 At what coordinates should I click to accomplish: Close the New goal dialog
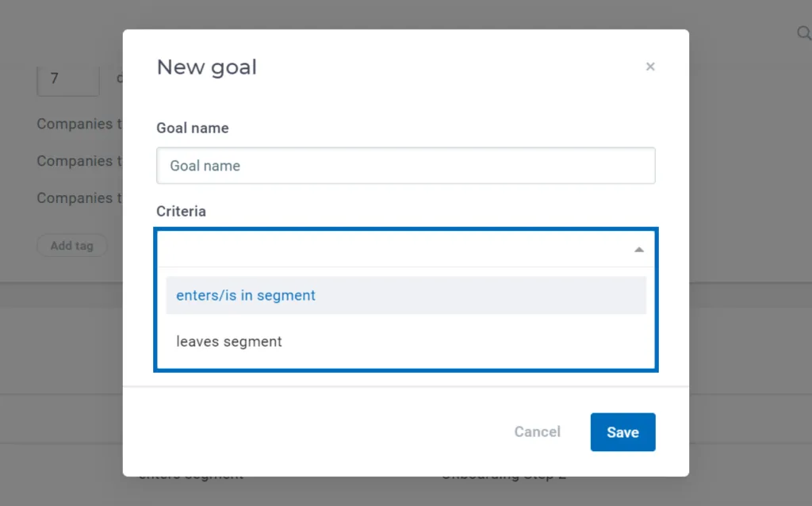click(650, 67)
